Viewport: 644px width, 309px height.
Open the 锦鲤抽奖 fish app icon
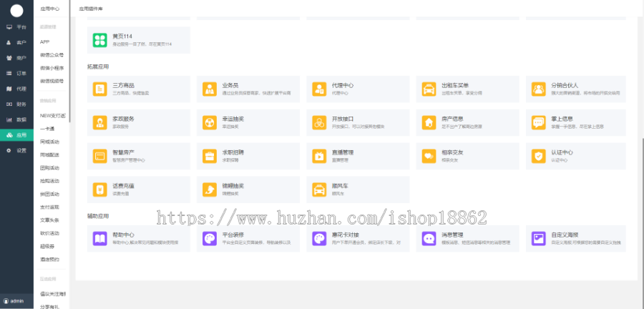pyautogui.click(x=210, y=190)
